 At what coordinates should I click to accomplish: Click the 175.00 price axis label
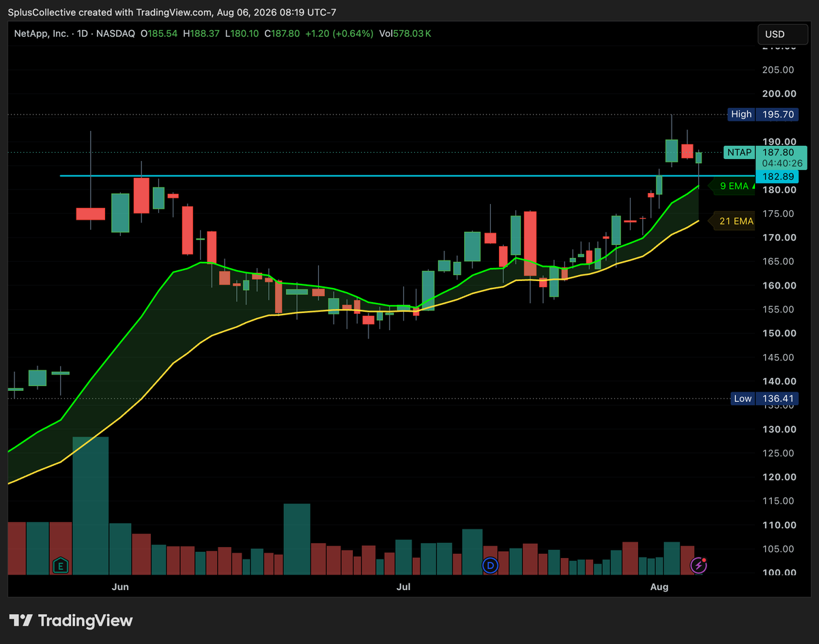tap(778, 214)
